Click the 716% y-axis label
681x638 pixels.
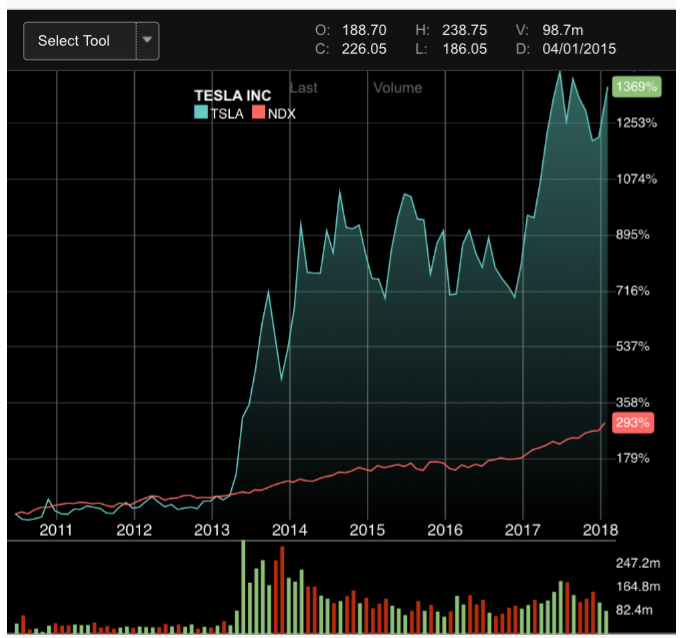pyautogui.click(x=633, y=291)
